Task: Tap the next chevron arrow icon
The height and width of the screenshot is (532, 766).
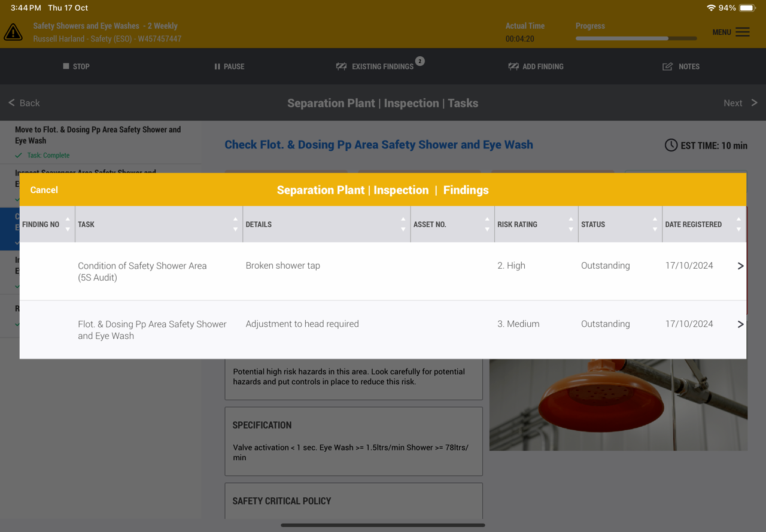Action: 754,103
